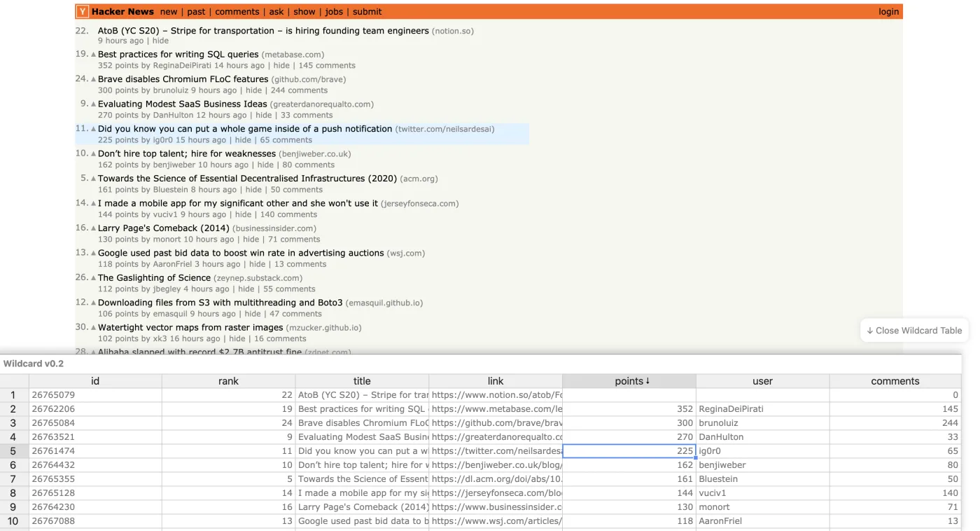980x531 pixels.
Task: Upvote 'Best practices for writing SQL queries'
Action: pos(94,54)
